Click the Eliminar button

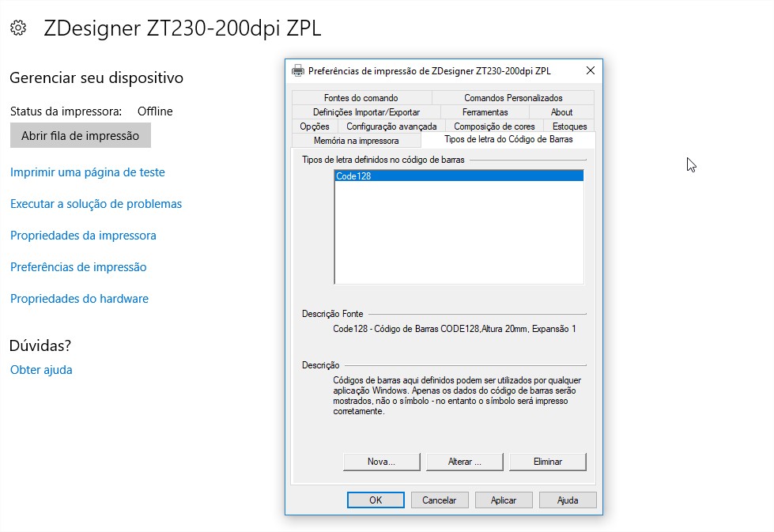(547, 462)
